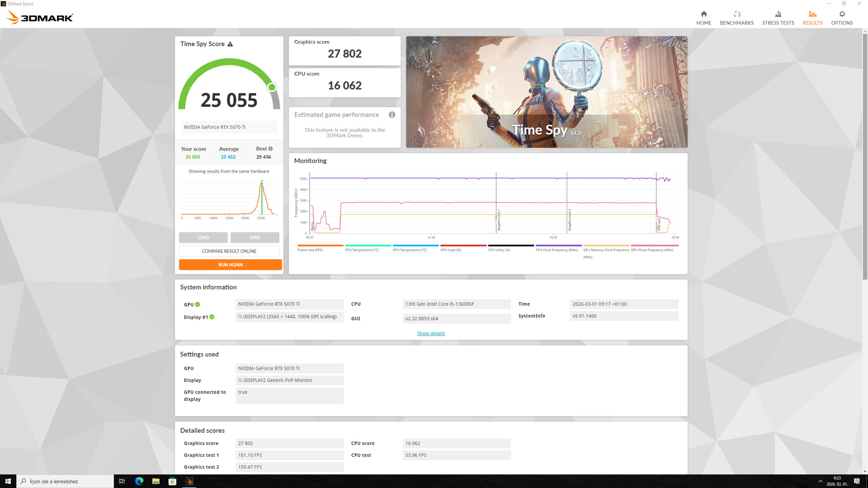This screenshot has width=868, height=488.
Task: Click info icon in Estimated game performance
Action: [x=392, y=115]
